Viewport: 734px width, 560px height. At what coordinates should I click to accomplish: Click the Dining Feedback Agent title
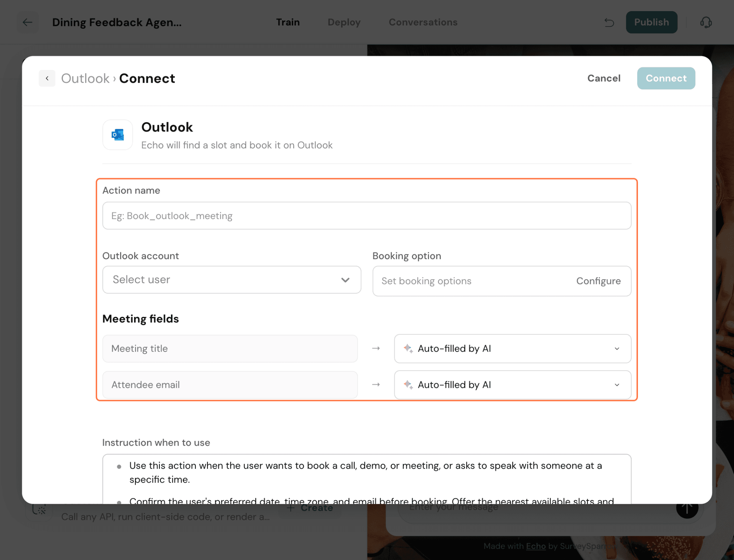coord(117,22)
